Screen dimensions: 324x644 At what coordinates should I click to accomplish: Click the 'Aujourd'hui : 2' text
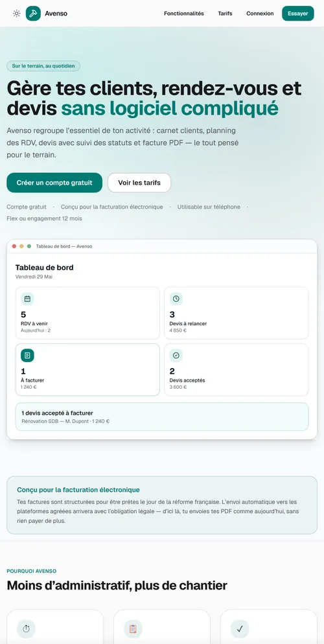pyautogui.click(x=36, y=330)
